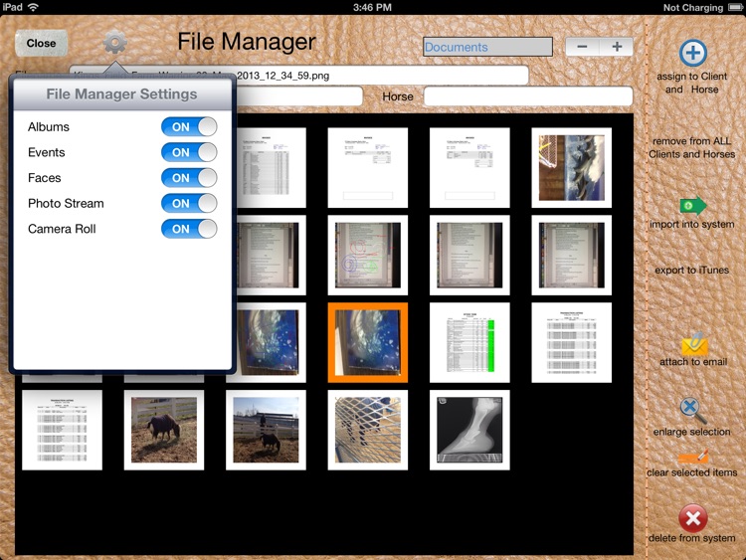This screenshot has height=560, width=746.
Task: Select the orange-highlighted blue painting thumbnail
Action: click(368, 342)
